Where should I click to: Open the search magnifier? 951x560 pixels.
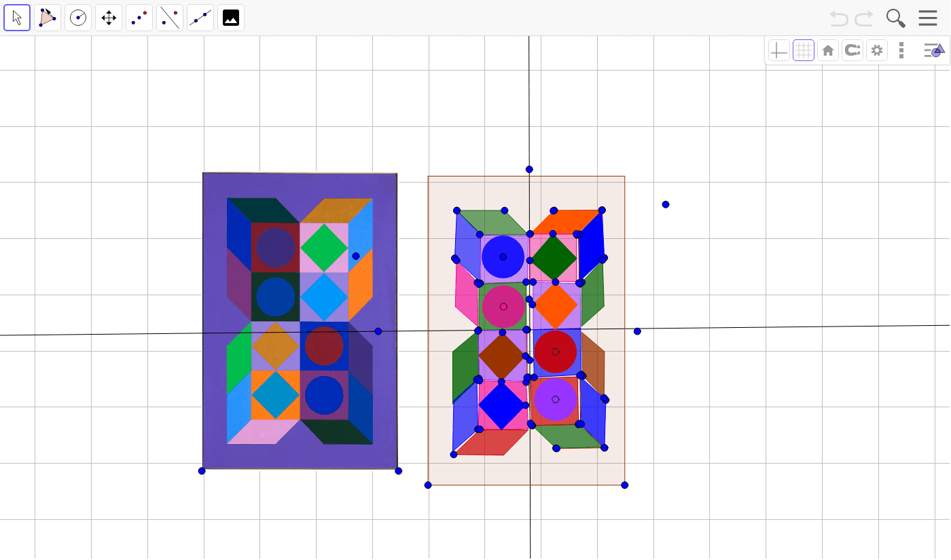(x=896, y=18)
